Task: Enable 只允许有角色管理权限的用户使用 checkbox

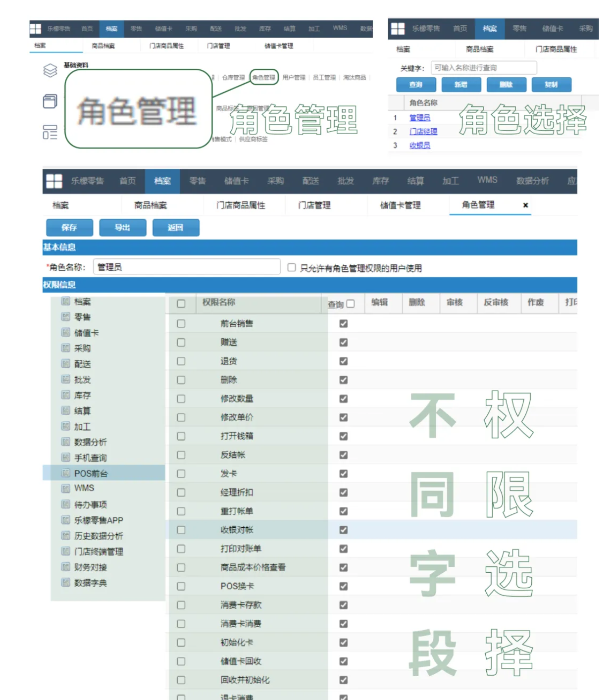Action: tap(292, 267)
